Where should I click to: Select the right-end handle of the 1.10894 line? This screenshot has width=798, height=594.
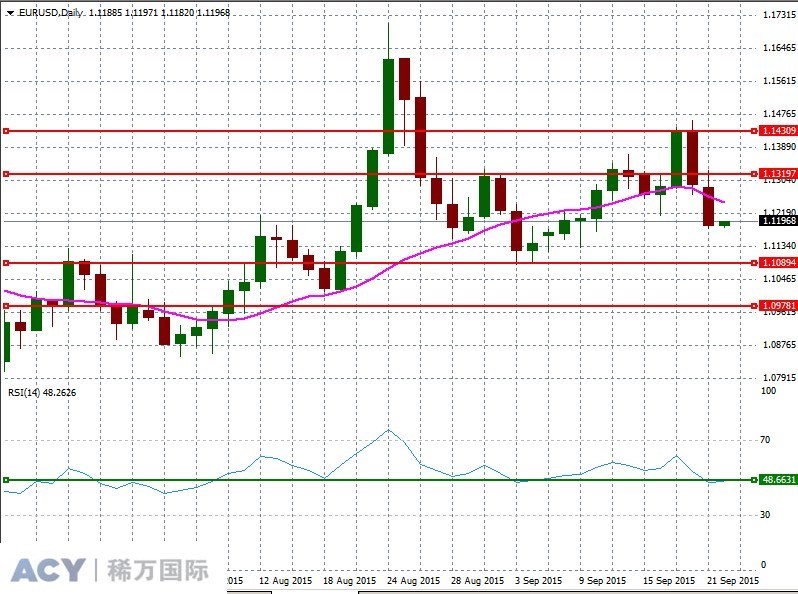tap(754, 263)
